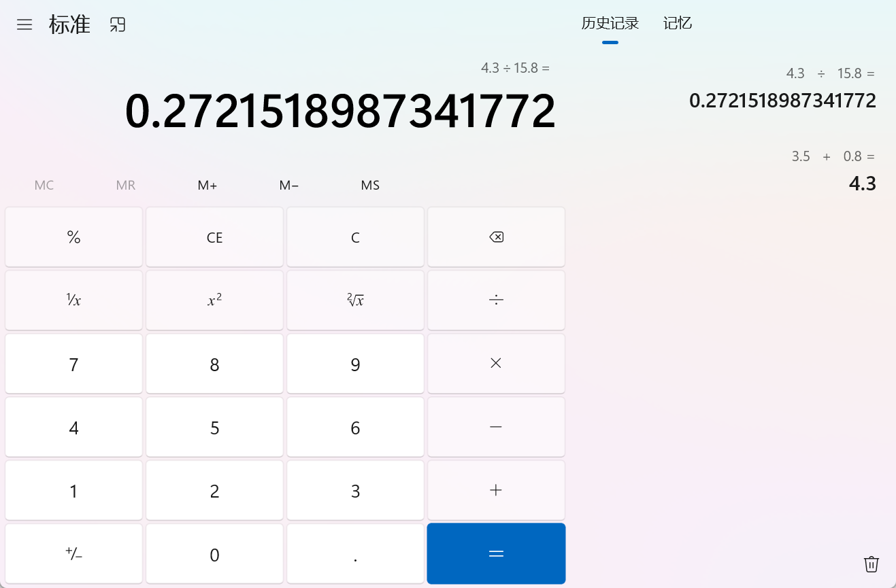Open the hamburger navigation menu

tap(24, 25)
